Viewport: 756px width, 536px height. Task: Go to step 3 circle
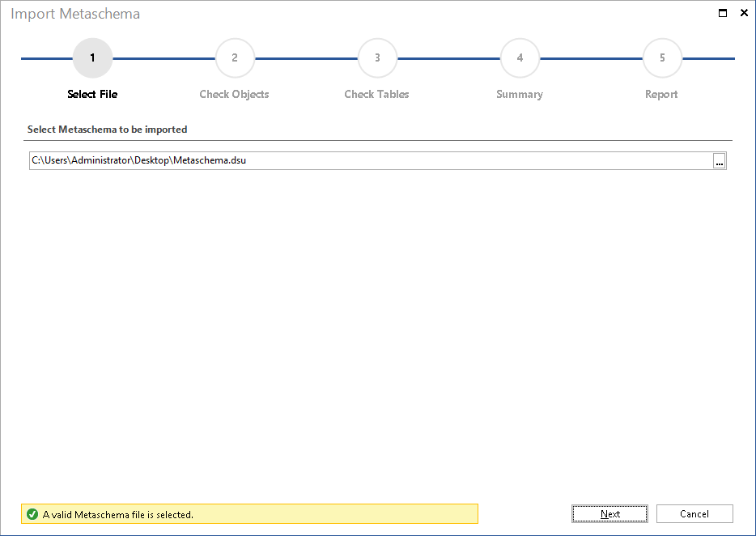(377, 58)
